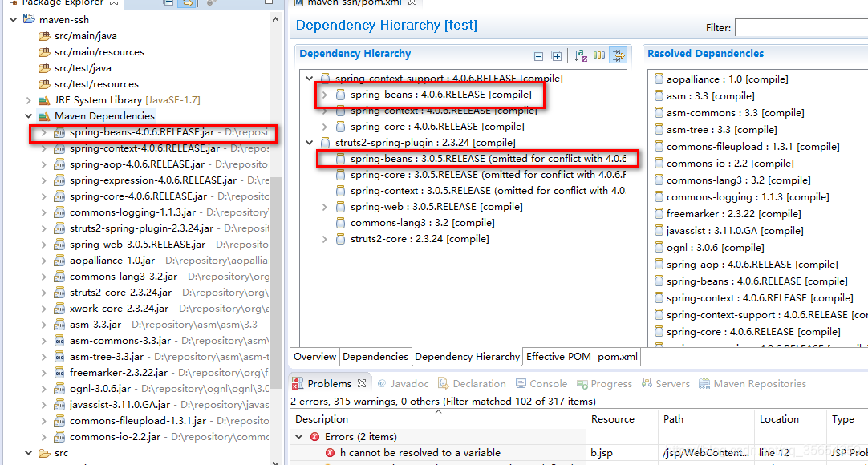The width and height of the screenshot is (868, 465).
Task: Collapse the maven-ssh project node
Action: (14, 20)
